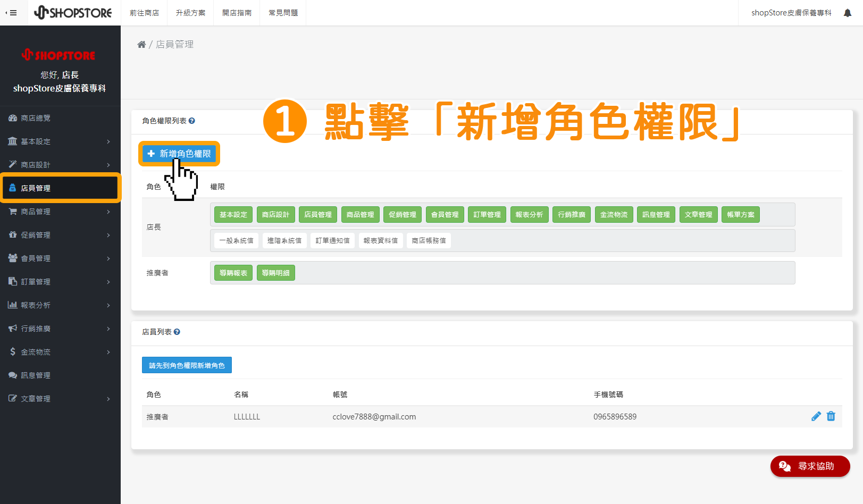Viewport: 863px width, 504px height.
Task: Click the 行銷推廣 permission tag
Action: point(572,215)
